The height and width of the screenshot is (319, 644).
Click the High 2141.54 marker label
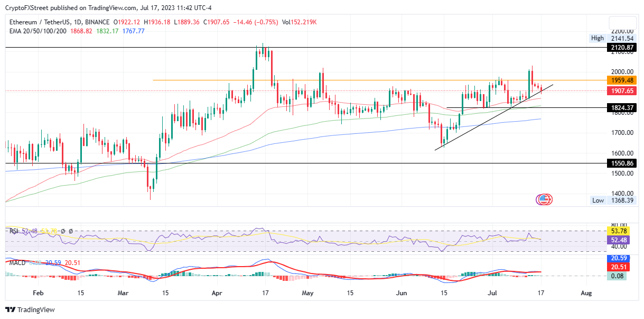[x=612, y=38]
